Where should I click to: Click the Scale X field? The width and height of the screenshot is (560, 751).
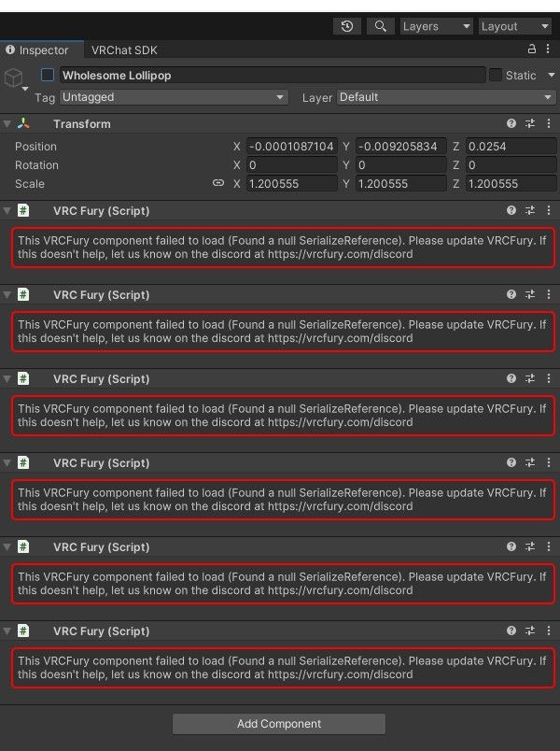(x=292, y=184)
